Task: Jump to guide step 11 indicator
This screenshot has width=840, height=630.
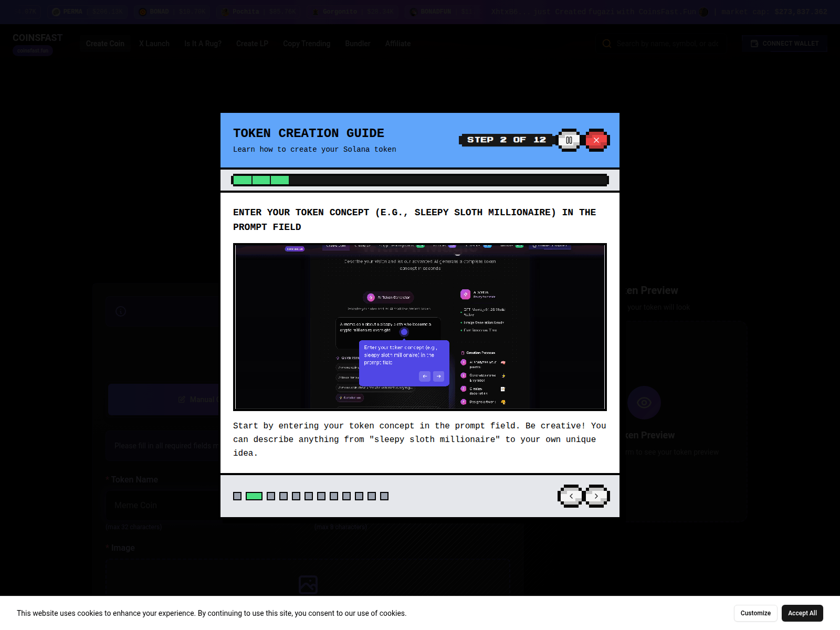Action: 372,496
